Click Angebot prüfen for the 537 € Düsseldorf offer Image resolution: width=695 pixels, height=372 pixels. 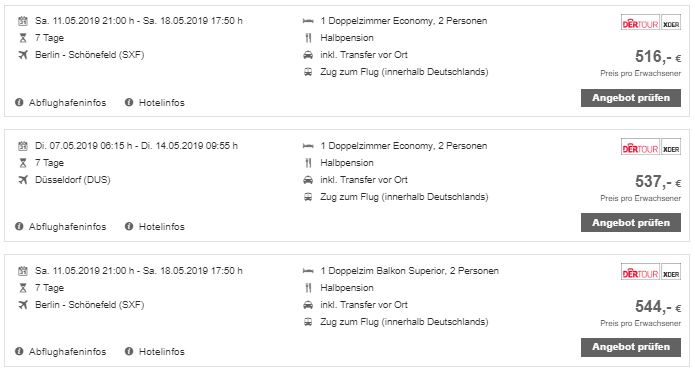(631, 223)
